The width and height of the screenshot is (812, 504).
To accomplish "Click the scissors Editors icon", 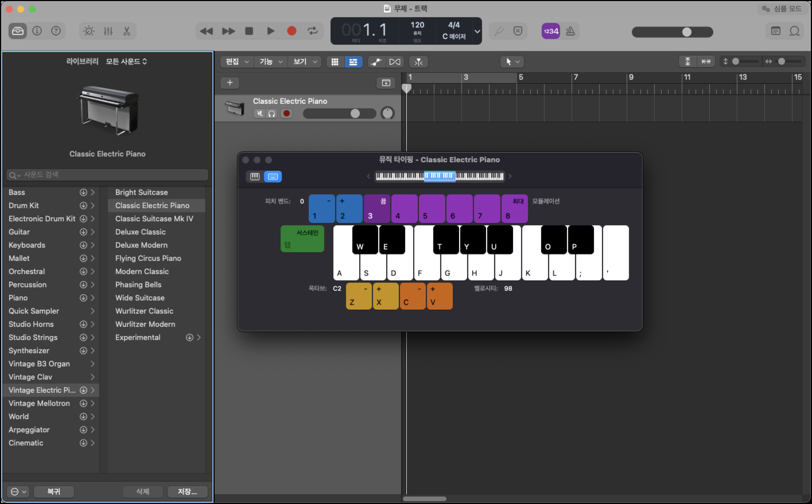I will coord(127,31).
